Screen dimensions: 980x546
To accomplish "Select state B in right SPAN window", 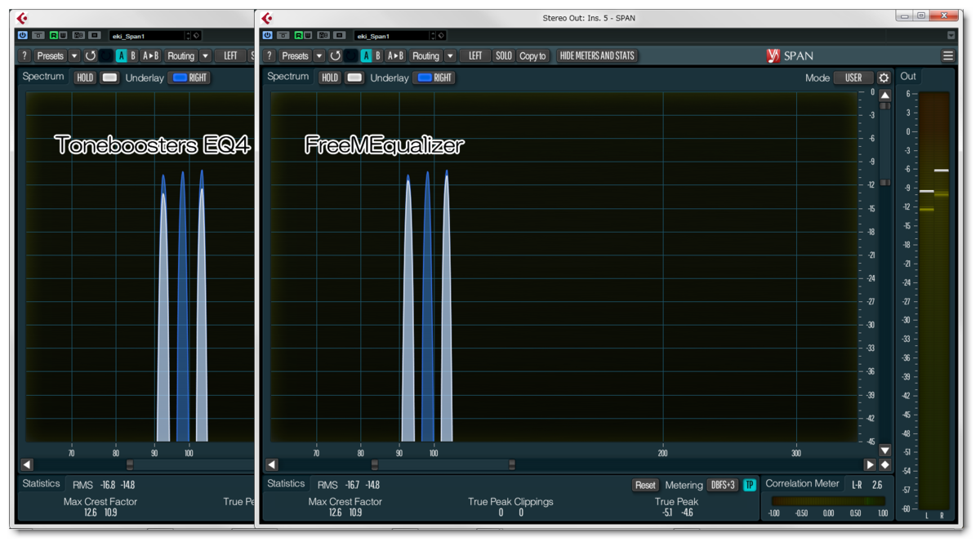I will click(x=377, y=56).
